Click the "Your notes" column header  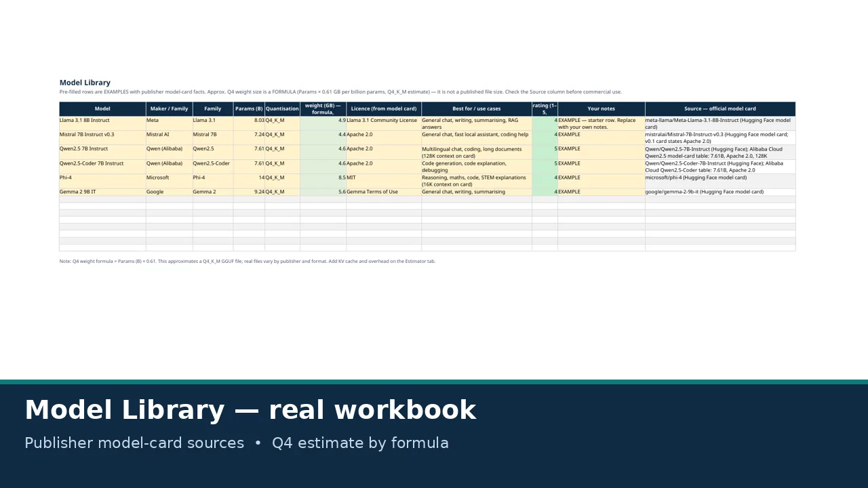coord(601,108)
